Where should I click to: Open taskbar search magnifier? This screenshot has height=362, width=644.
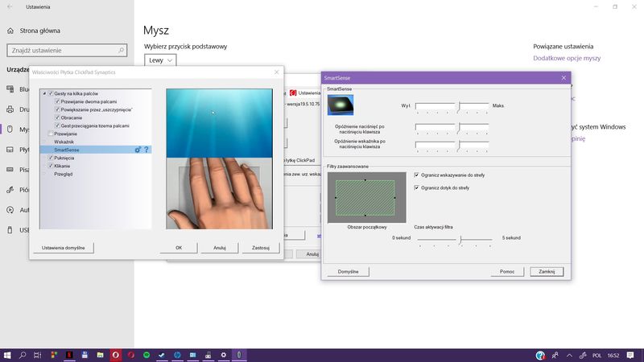pyautogui.click(x=23, y=355)
